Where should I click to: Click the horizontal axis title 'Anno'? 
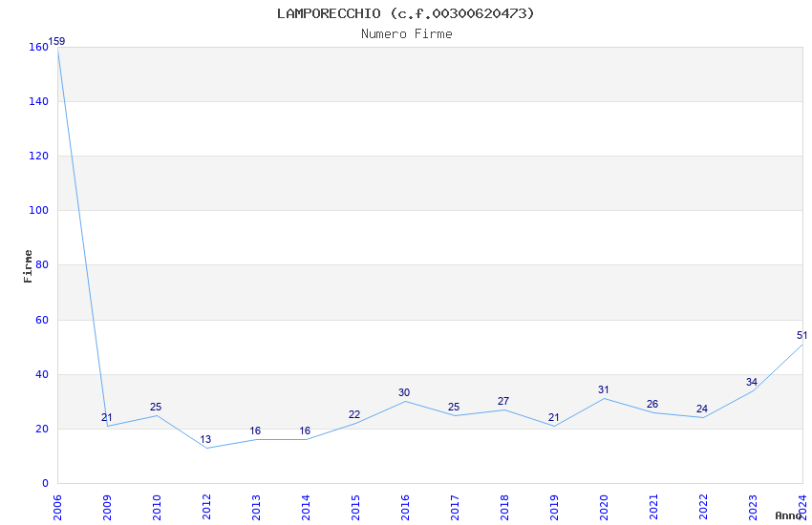pos(788,515)
